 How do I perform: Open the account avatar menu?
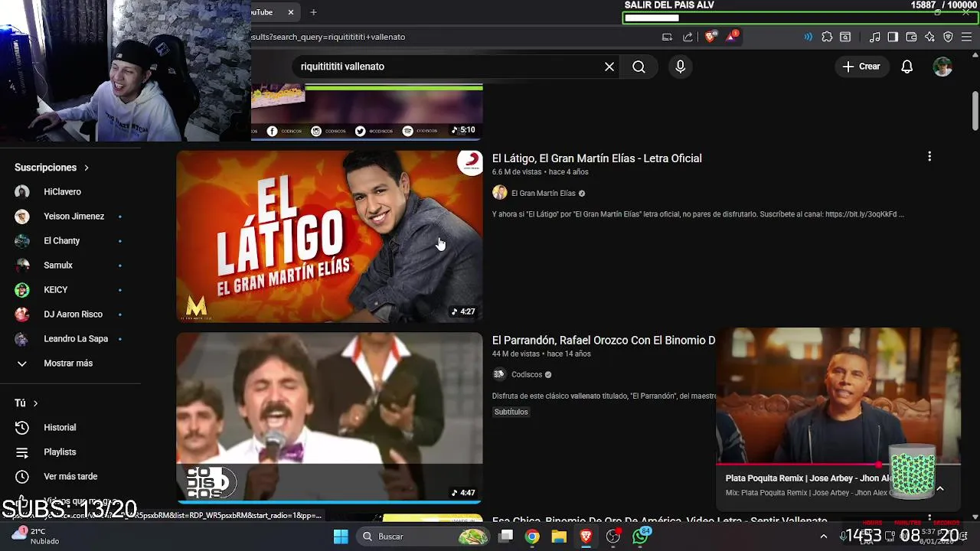point(942,67)
